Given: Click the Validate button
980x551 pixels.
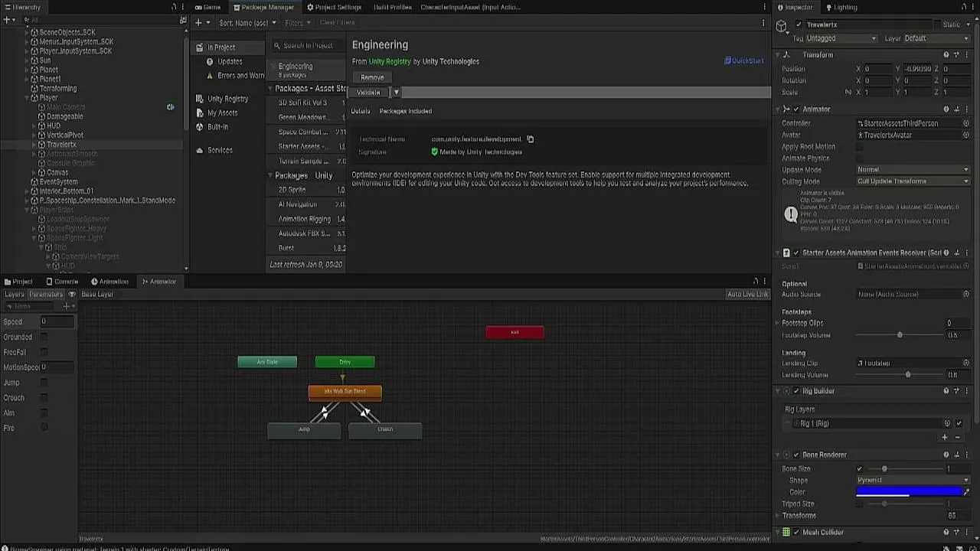Looking at the screenshot, I should (369, 93).
